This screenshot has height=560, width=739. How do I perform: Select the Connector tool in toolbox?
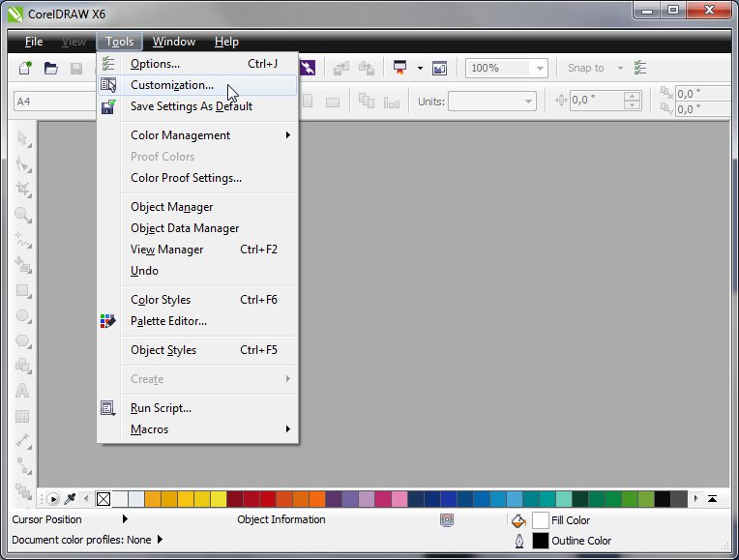23,466
